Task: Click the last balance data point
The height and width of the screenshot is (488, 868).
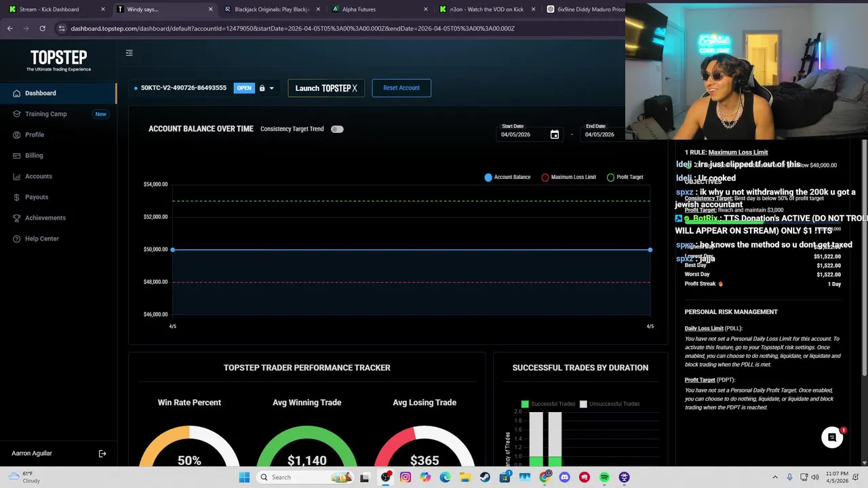Action: 650,249
